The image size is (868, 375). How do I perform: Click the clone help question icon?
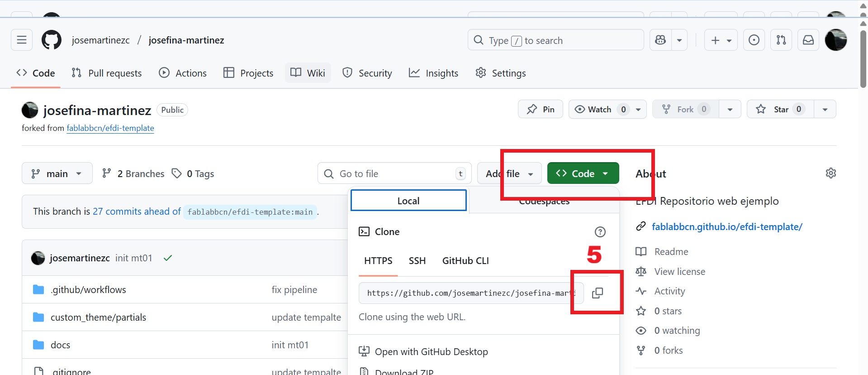pyautogui.click(x=600, y=232)
